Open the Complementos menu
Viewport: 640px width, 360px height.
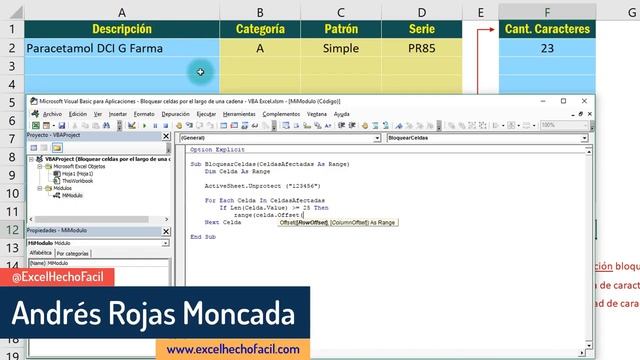(281, 114)
